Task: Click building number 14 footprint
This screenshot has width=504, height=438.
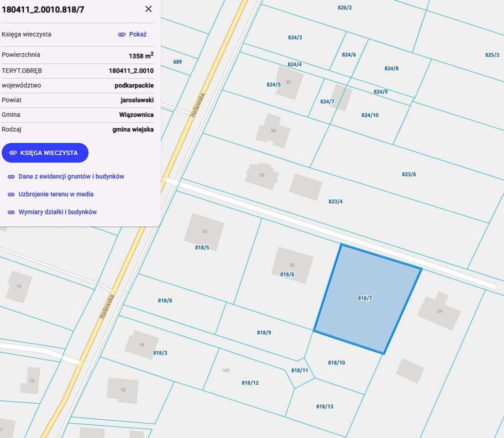Action: [x=142, y=344]
